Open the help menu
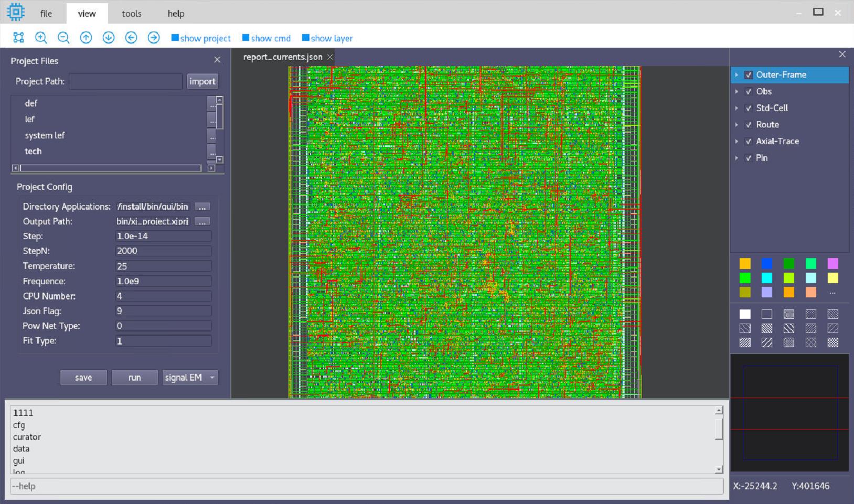The image size is (854, 504). 176,14
